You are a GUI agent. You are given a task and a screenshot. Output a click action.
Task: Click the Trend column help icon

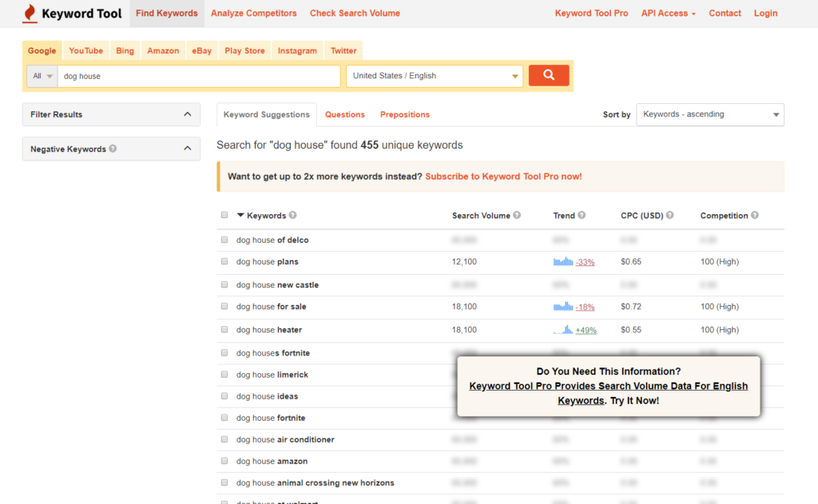tap(582, 215)
